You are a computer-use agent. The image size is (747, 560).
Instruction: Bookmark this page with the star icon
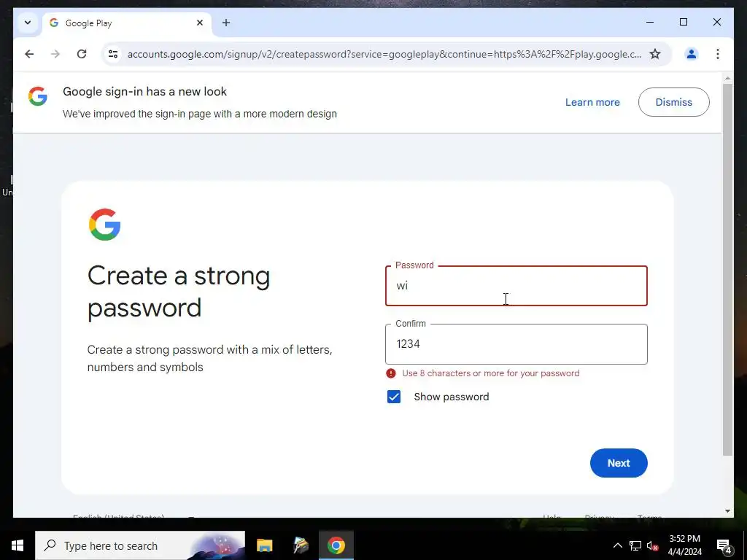[x=655, y=54]
